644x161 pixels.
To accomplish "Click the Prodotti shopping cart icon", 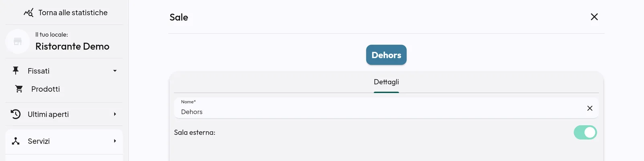I will point(19,89).
